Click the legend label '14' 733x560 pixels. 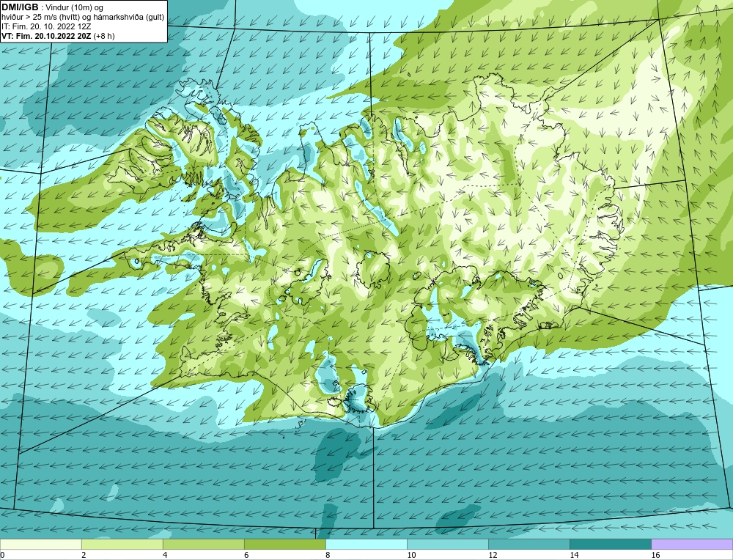[574, 555]
